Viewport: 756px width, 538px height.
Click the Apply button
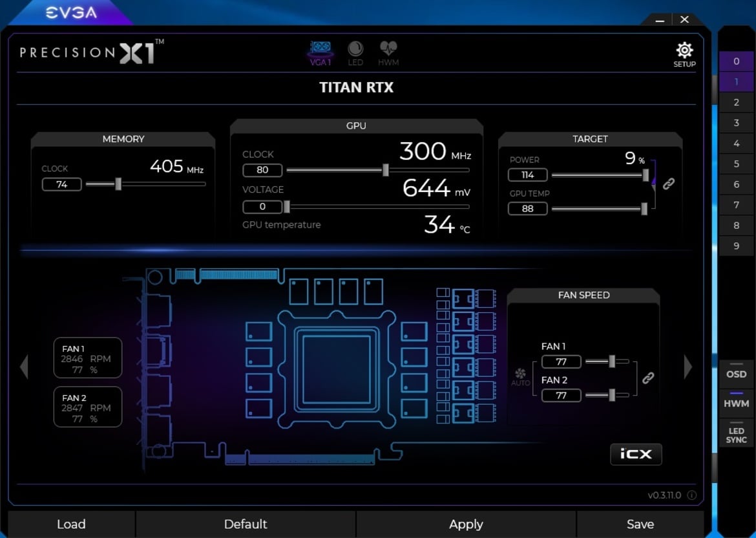(x=466, y=524)
